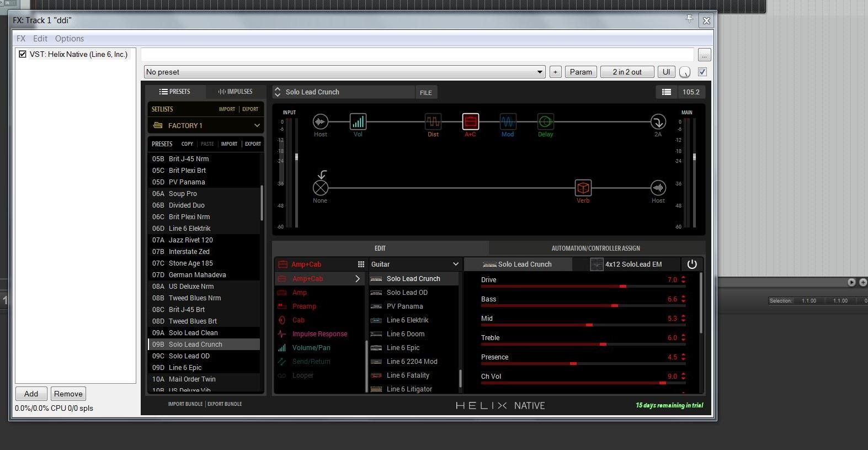Open the preset list view icon
Image resolution: width=868 pixels, height=450 pixels.
click(x=667, y=92)
